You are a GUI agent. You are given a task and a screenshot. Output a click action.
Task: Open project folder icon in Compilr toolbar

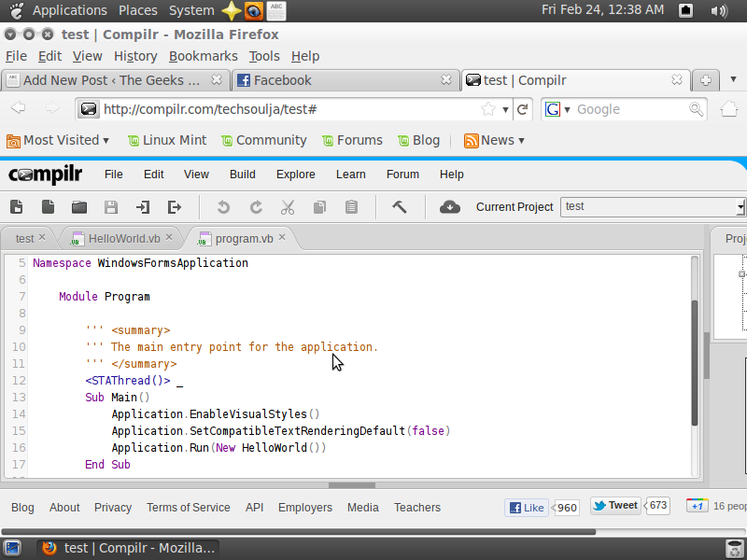79,207
